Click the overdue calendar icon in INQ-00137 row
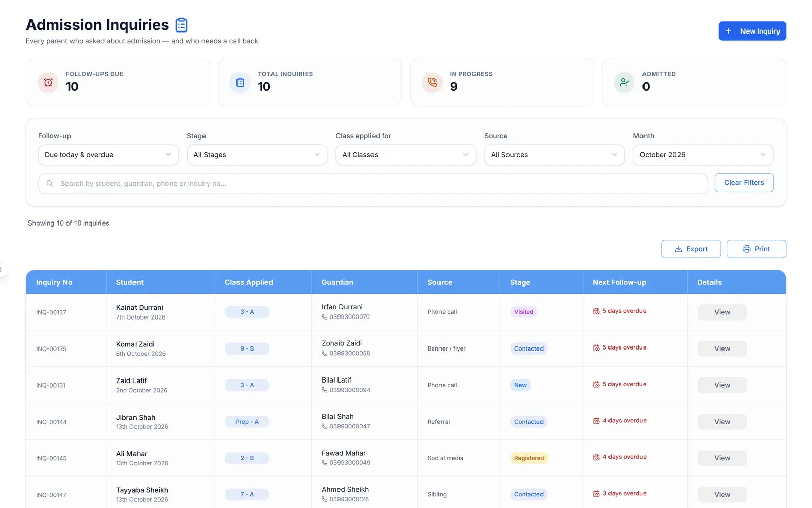812x508 pixels. point(596,311)
